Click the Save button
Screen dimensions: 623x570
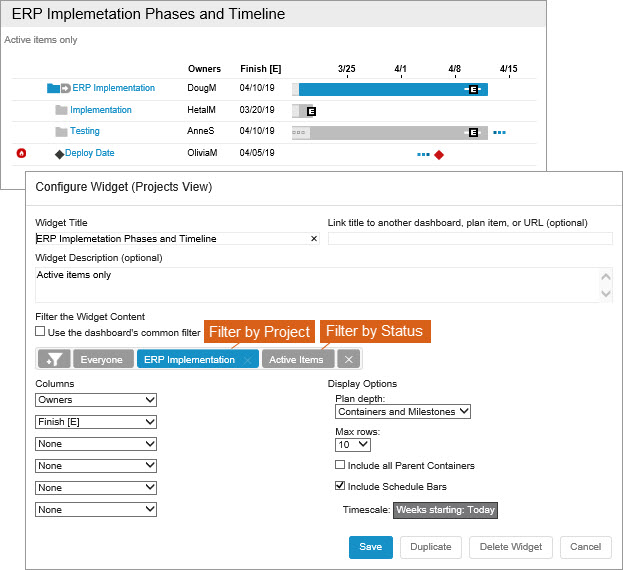pos(370,547)
